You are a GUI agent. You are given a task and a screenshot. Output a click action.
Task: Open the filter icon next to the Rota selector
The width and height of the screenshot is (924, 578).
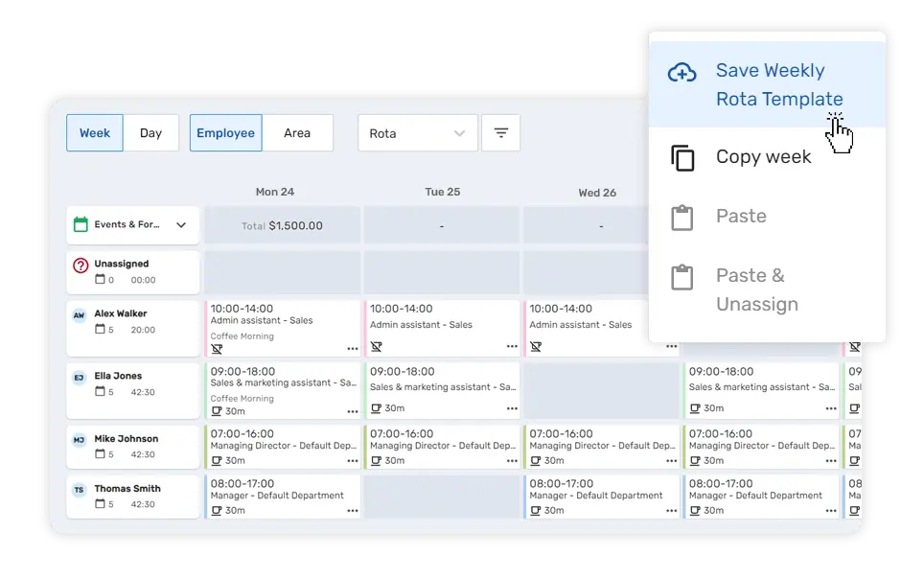(500, 132)
